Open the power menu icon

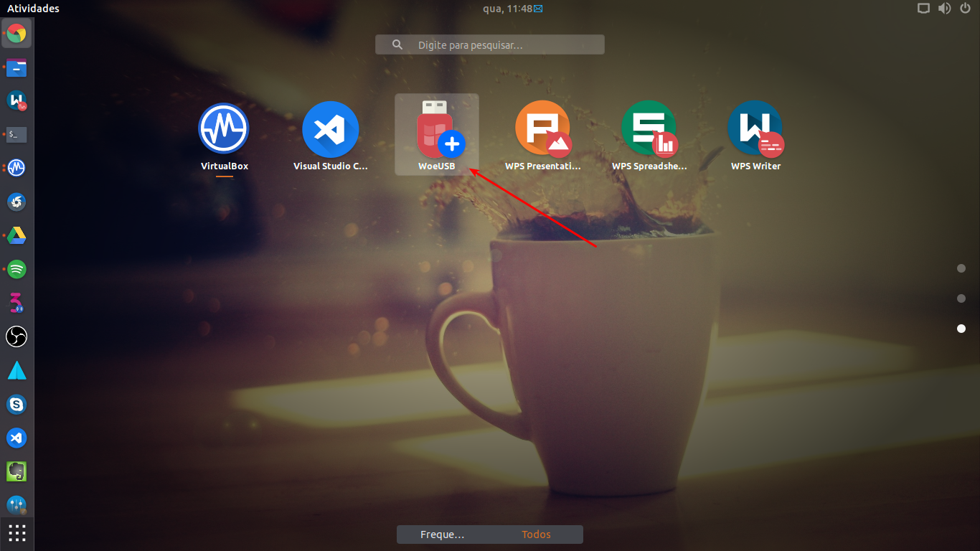(x=964, y=9)
